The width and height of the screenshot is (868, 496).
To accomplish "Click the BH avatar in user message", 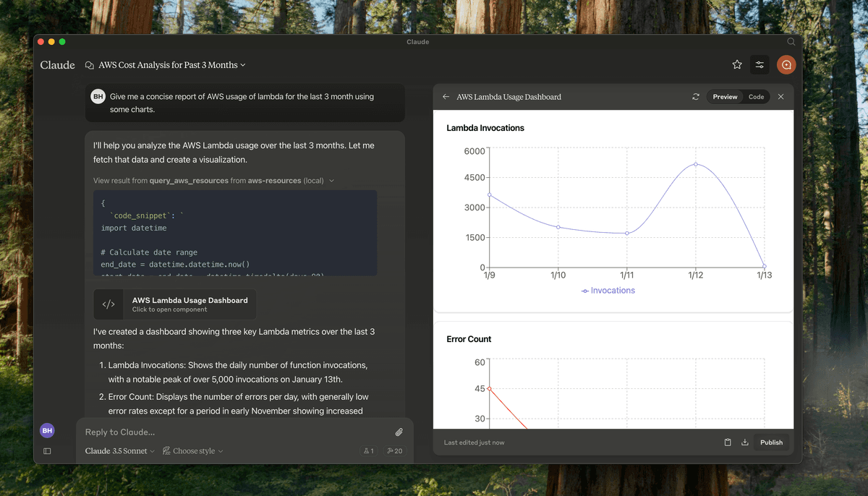I will click(98, 96).
